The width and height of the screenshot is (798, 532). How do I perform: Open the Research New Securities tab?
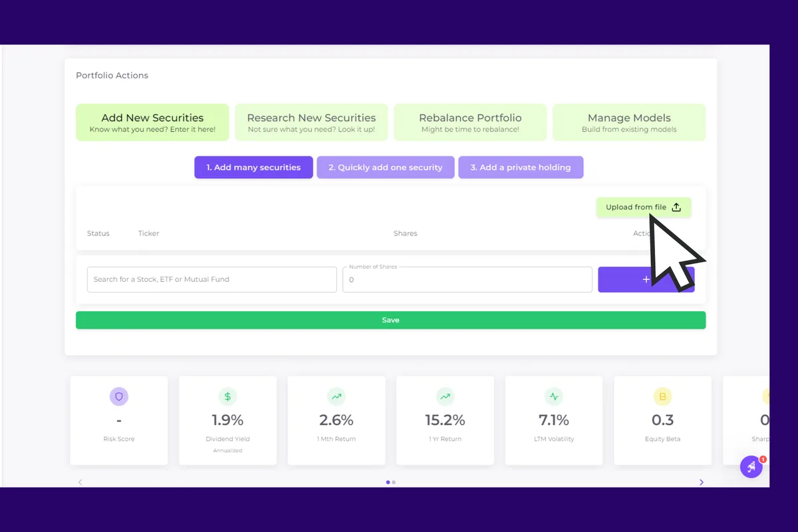(311, 122)
